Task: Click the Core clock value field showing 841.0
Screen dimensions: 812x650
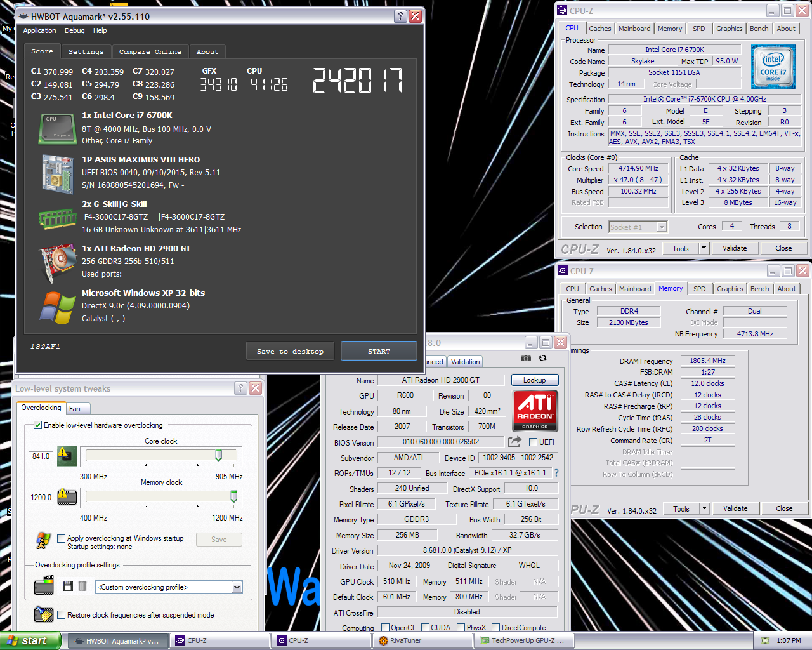Action: pos(41,456)
